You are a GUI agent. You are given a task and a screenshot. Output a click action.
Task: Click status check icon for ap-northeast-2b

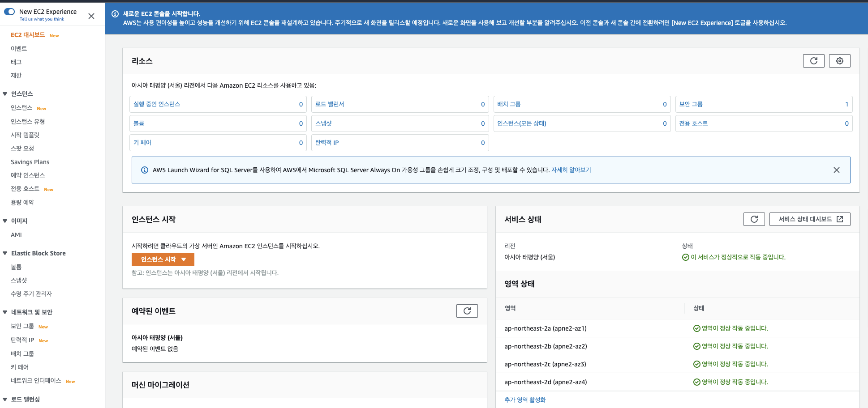pos(696,346)
